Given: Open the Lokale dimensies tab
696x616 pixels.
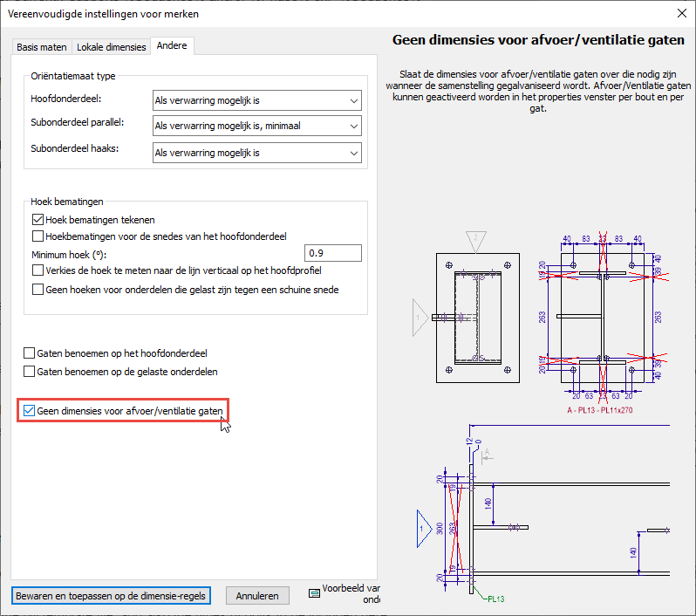Looking at the screenshot, I should tap(111, 47).
